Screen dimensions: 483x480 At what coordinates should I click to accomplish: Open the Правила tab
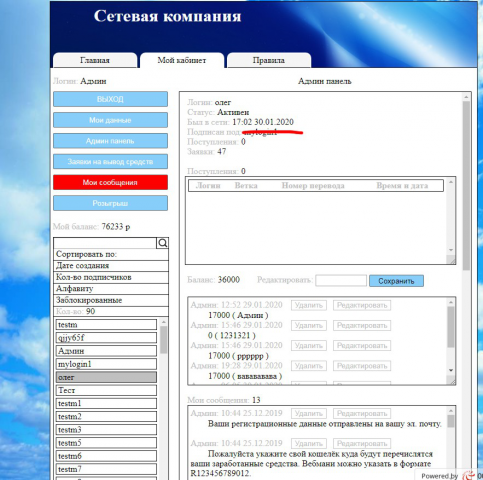(269, 60)
